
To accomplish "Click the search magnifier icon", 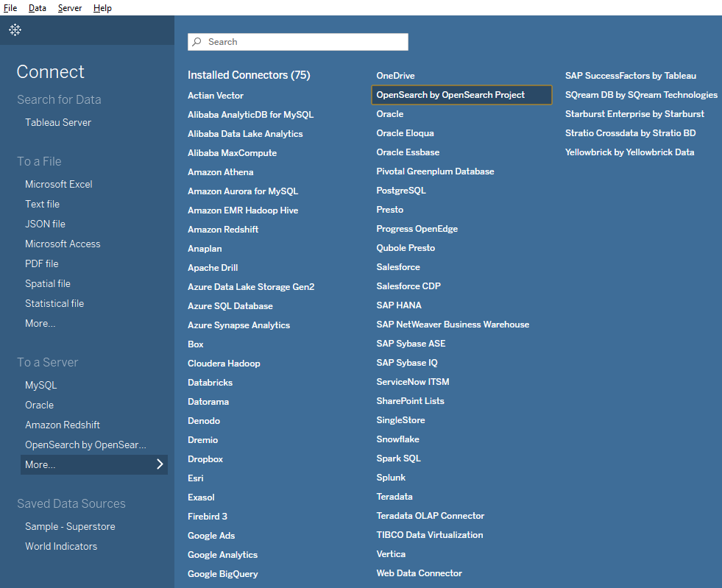I will [x=197, y=42].
